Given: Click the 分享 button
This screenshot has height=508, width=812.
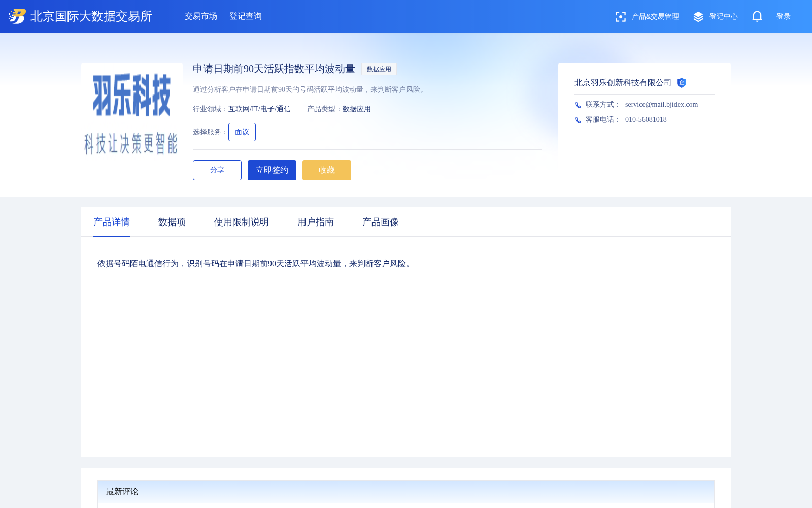Looking at the screenshot, I should click(217, 170).
